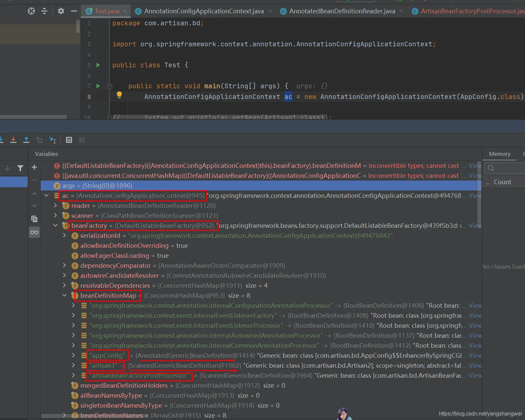Click the View link on the appConfig row
Viewport: 525px width, 420px height.
[x=475, y=355]
